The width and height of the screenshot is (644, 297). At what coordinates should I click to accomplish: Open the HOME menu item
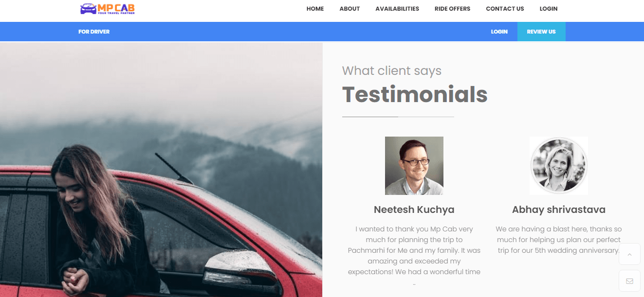(x=315, y=9)
